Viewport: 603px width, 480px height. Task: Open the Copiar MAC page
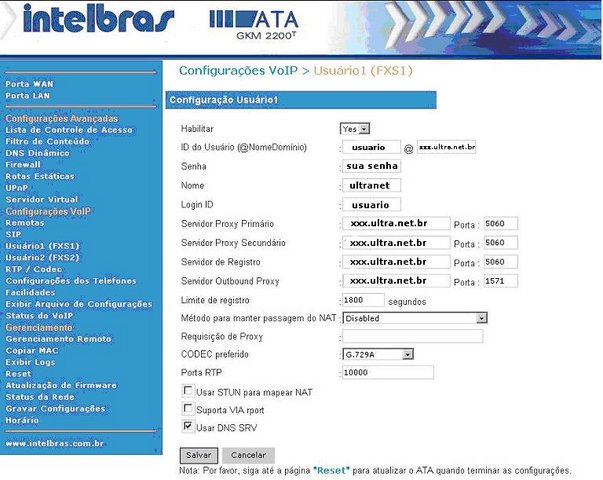coord(32,350)
